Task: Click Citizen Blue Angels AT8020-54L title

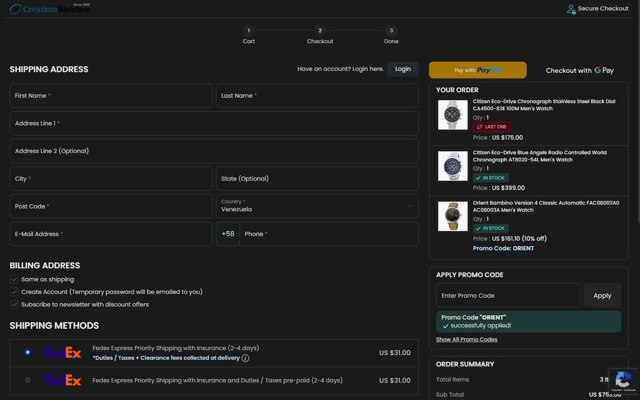Action: [540, 156]
